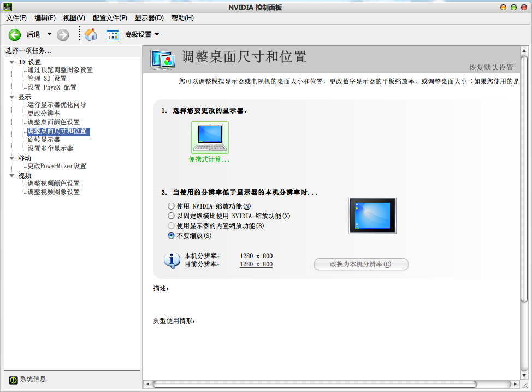Open 调整视频颜色设置 task
This screenshot has width=532, height=392.
point(54,183)
